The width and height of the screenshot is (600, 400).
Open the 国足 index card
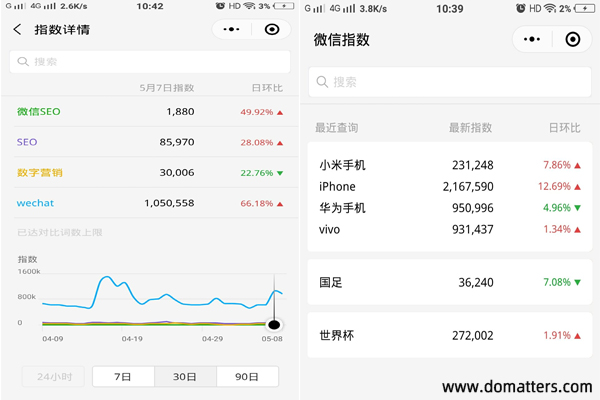(x=450, y=282)
